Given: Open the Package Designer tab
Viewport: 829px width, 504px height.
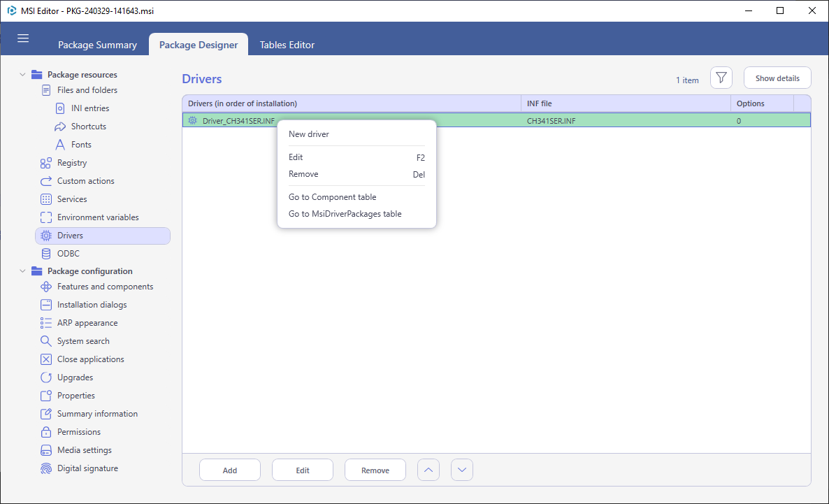Looking at the screenshot, I should pos(199,45).
